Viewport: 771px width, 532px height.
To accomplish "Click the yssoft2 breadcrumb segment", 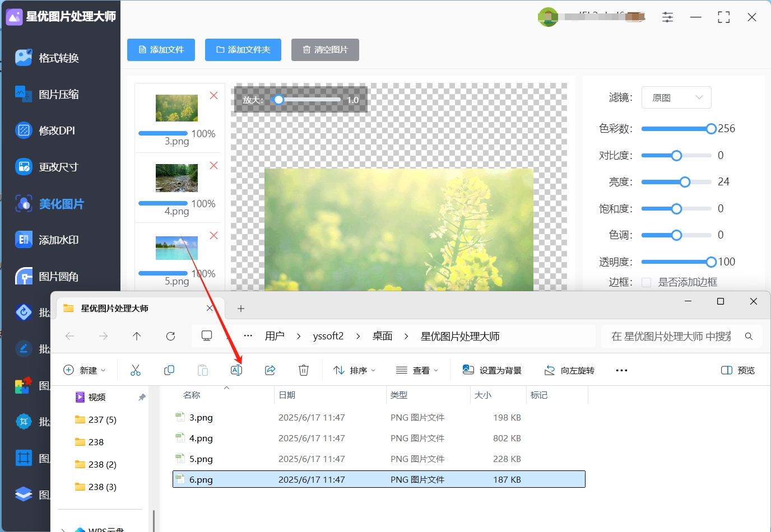I will (328, 336).
